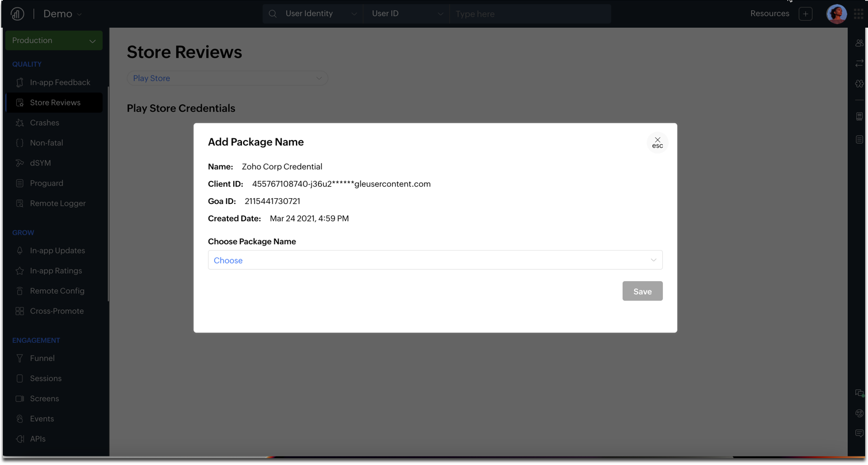Click the Remote Config sidebar icon
The height and width of the screenshot is (465, 868).
point(20,291)
